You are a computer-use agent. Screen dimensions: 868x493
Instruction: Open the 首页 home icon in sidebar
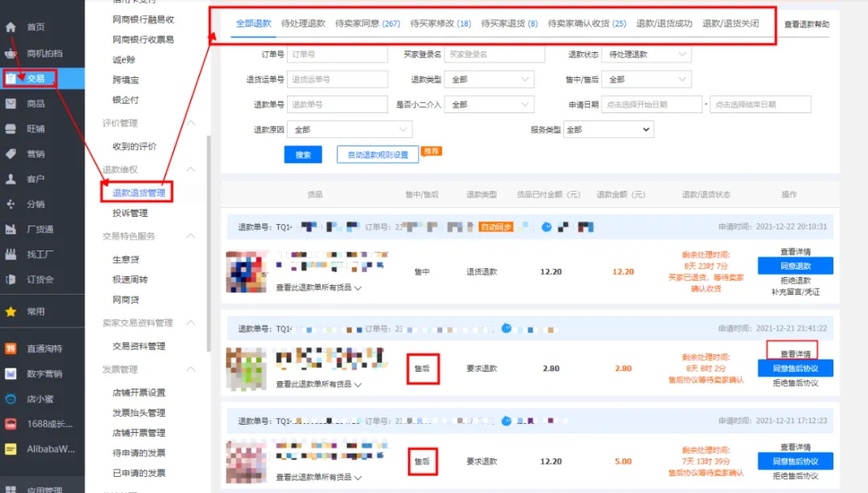(x=10, y=27)
